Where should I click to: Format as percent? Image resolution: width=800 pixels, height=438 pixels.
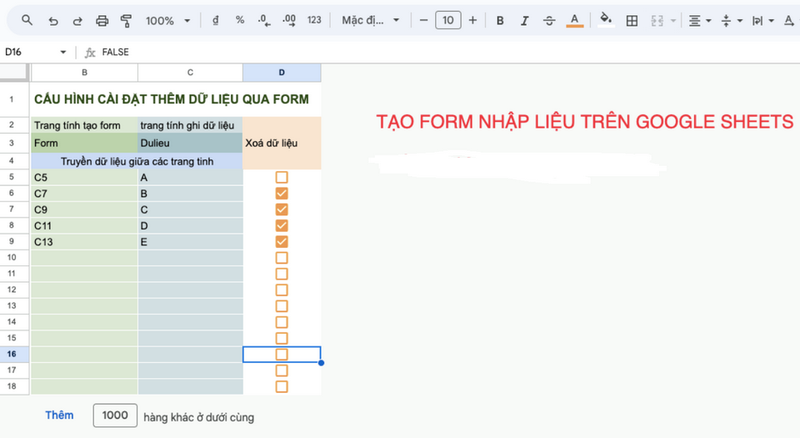240,20
